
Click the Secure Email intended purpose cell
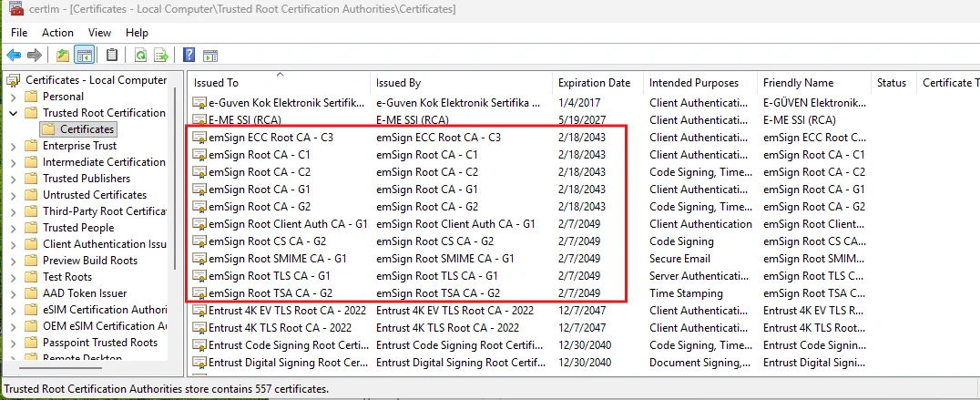click(680, 259)
